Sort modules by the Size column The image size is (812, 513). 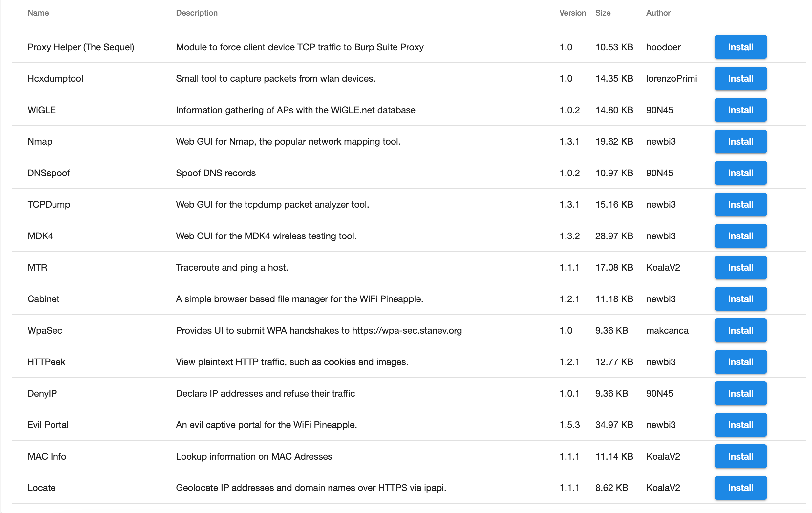[603, 13]
